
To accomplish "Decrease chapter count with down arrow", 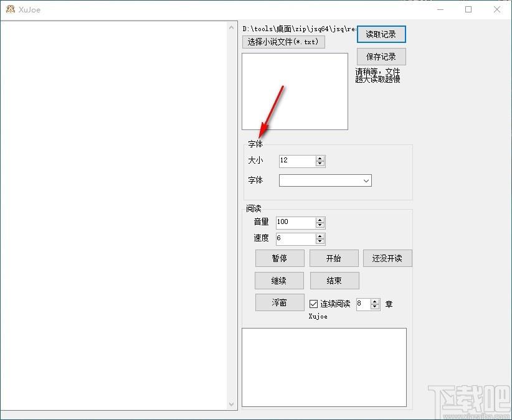I will coord(375,307).
